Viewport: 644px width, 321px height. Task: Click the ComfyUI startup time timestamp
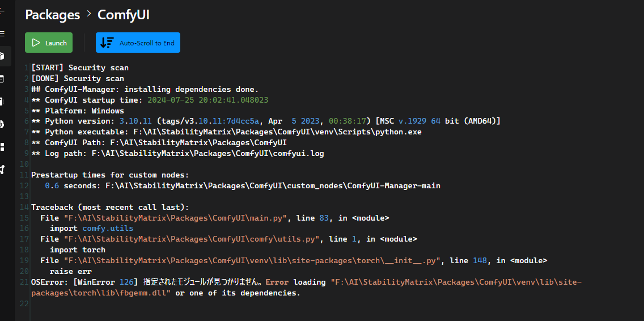(207, 100)
